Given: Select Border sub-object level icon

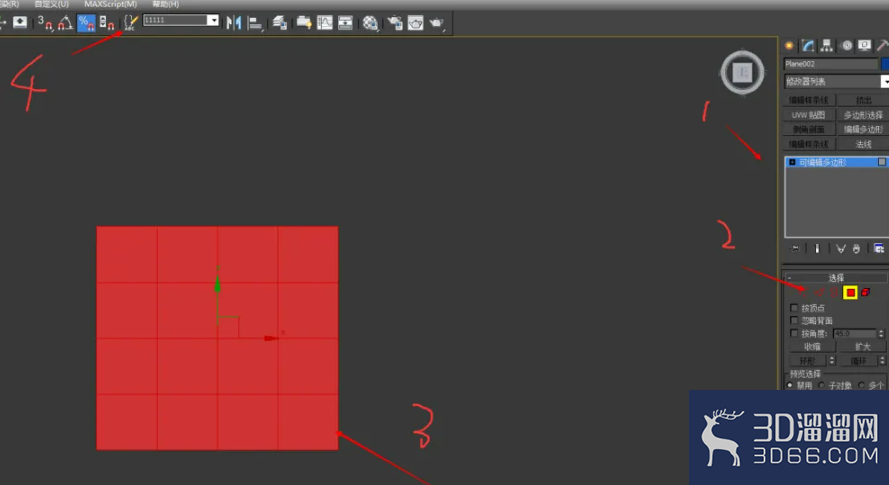Looking at the screenshot, I should coord(835,292).
